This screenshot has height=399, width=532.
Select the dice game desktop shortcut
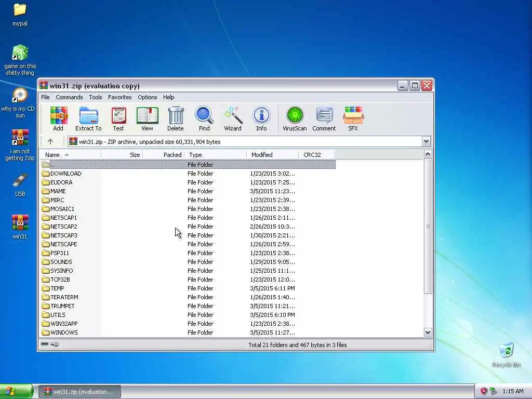[x=20, y=60]
